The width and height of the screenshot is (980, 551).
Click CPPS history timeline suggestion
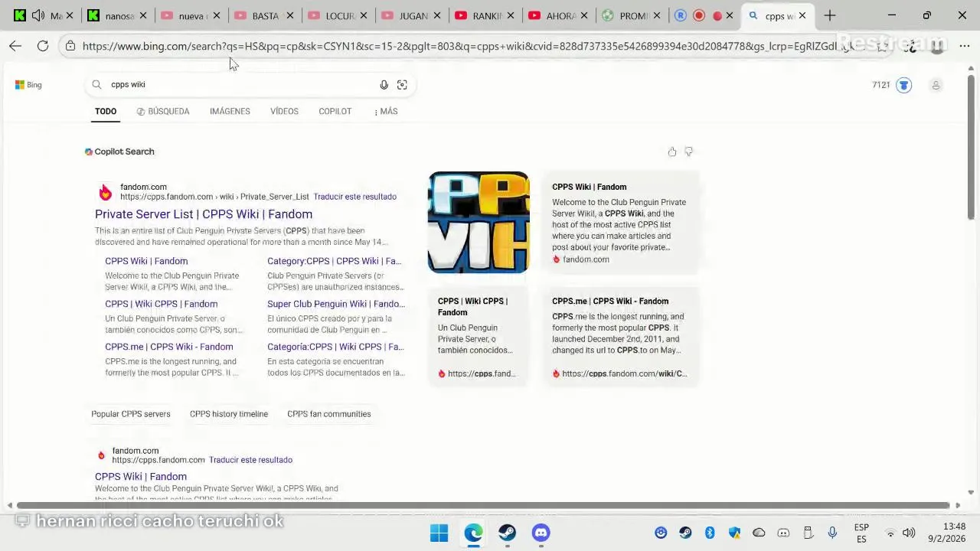coord(229,414)
